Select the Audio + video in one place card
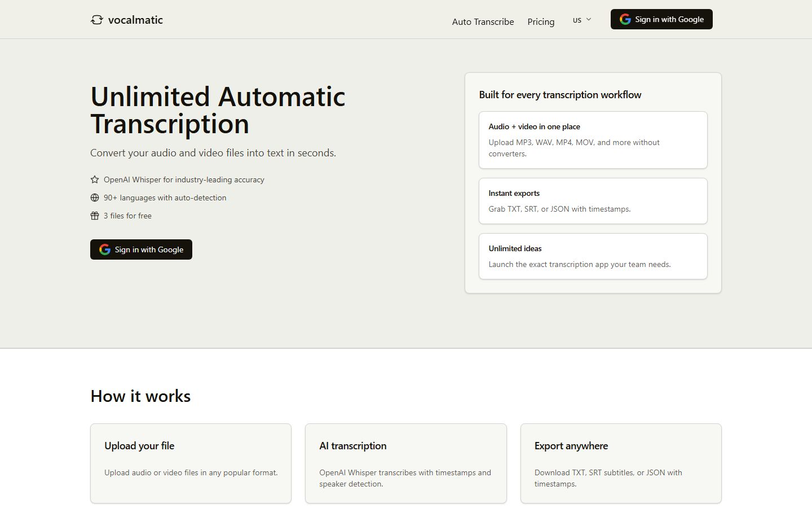The height and width of the screenshot is (508, 812). [593, 140]
